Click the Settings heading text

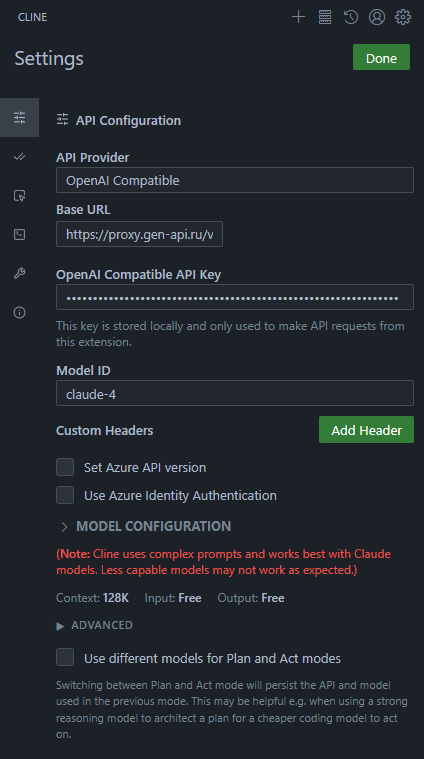tap(49, 59)
